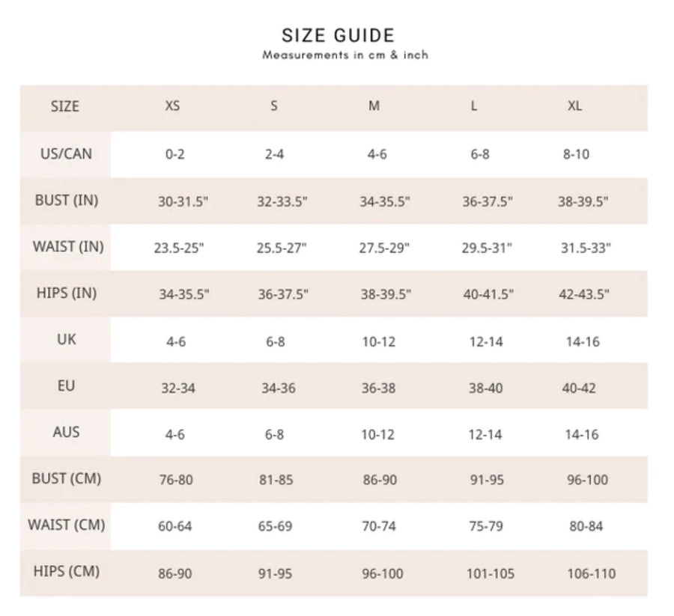Click the 96-100 bust cm value

pyautogui.click(x=587, y=480)
